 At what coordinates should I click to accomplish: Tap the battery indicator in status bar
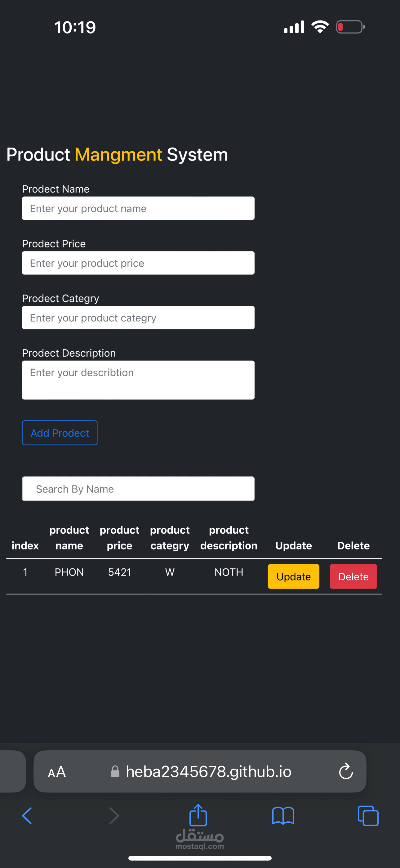click(x=350, y=27)
